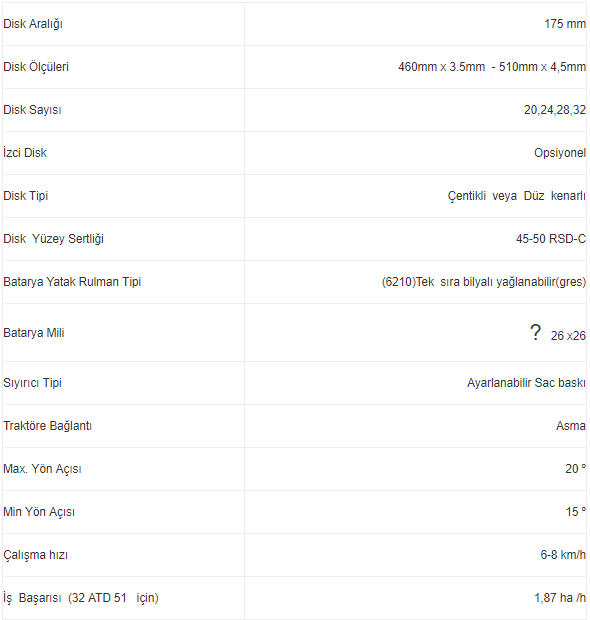This screenshot has width=590, height=620.
Task: Select the Max. Yön Açısı label
Action: pos(42,469)
